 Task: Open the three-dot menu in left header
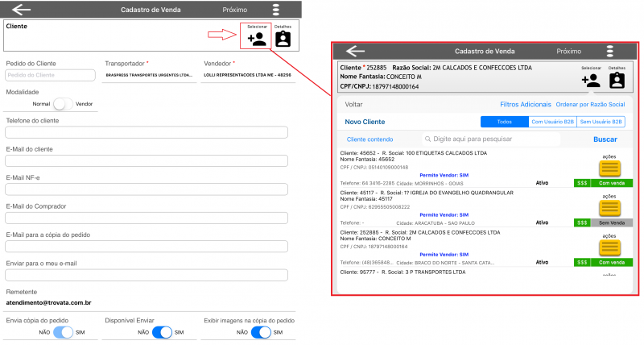[x=276, y=10]
